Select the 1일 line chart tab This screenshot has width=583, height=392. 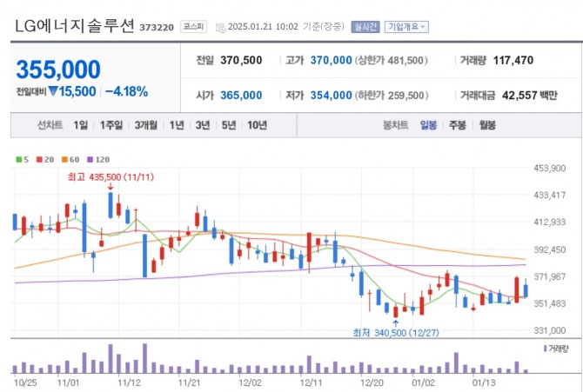tap(81, 125)
